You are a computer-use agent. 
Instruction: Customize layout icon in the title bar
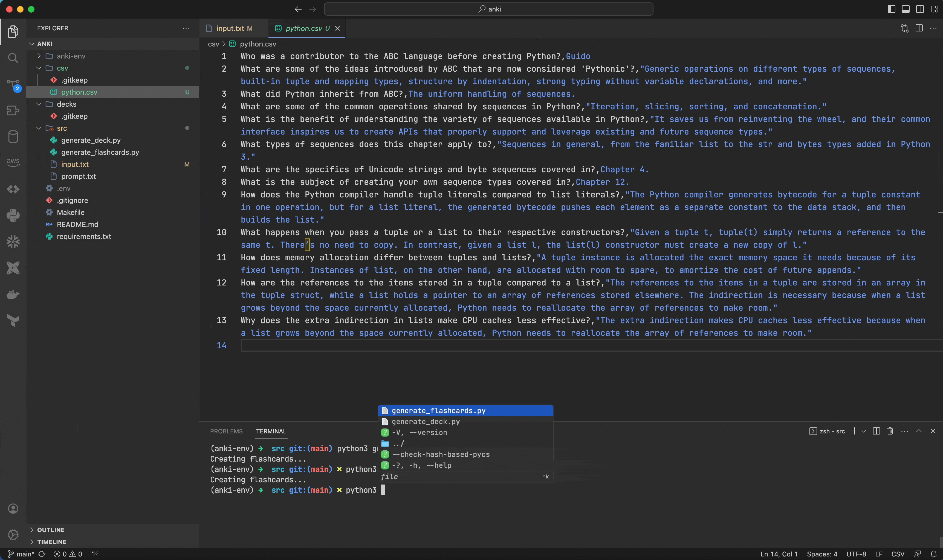(935, 9)
